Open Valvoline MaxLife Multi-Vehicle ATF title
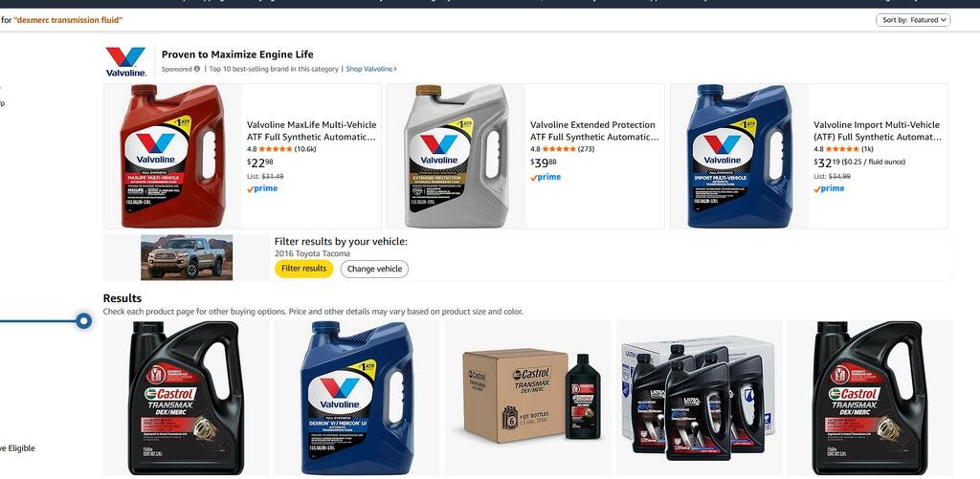The height and width of the screenshot is (479, 980). click(x=311, y=131)
